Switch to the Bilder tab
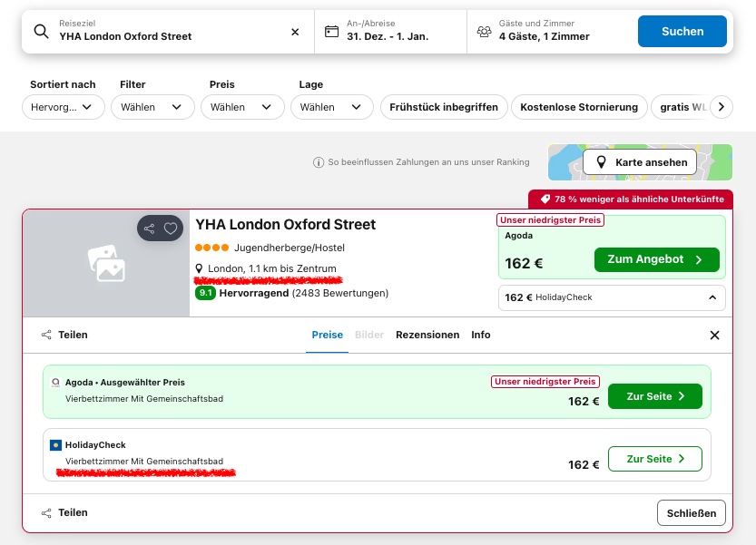The height and width of the screenshot is (545, 756). 369,335
